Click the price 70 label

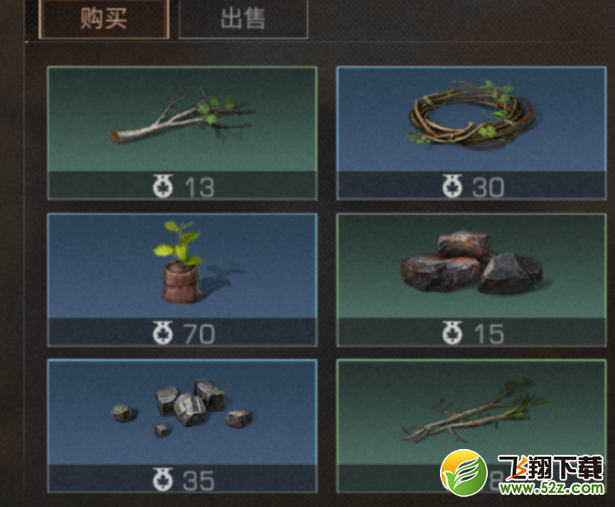point(199,334)
